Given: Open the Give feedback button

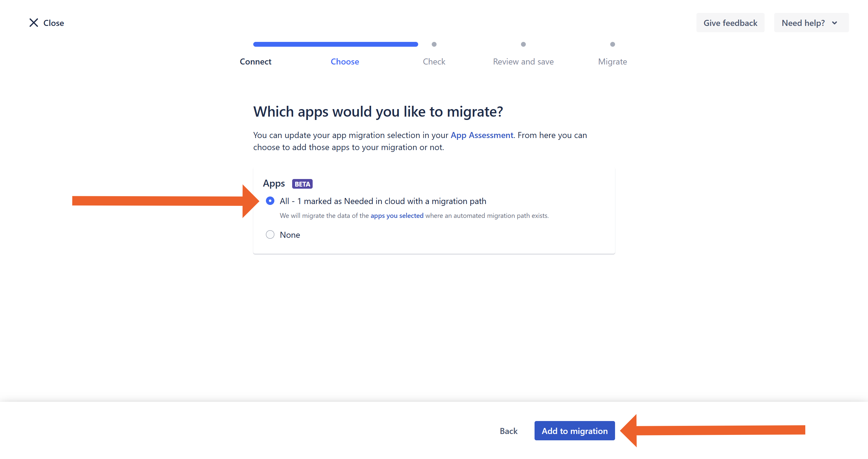Looking at the screenshot, I should coord(730,23).
